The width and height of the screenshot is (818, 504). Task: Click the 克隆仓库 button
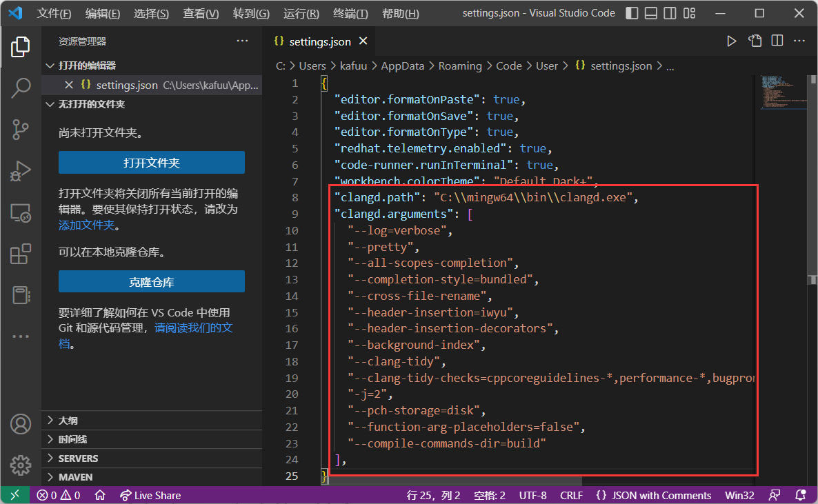(x=152, y=282)
